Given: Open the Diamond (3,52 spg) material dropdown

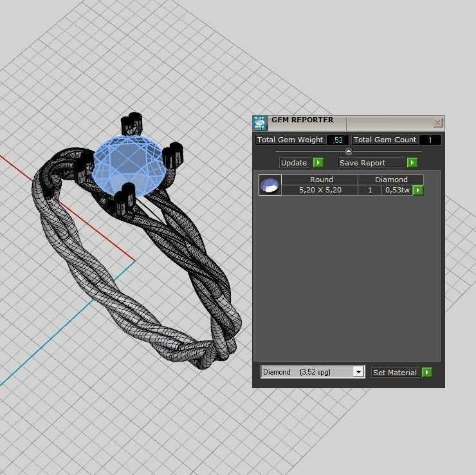Looking at the screenshot, I should (313, 372).
